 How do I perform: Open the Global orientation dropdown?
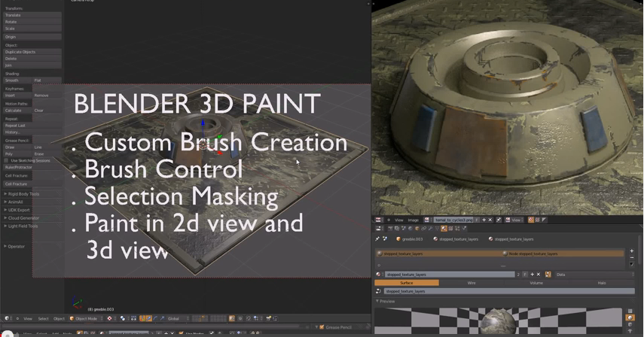[x=178, y=318]
